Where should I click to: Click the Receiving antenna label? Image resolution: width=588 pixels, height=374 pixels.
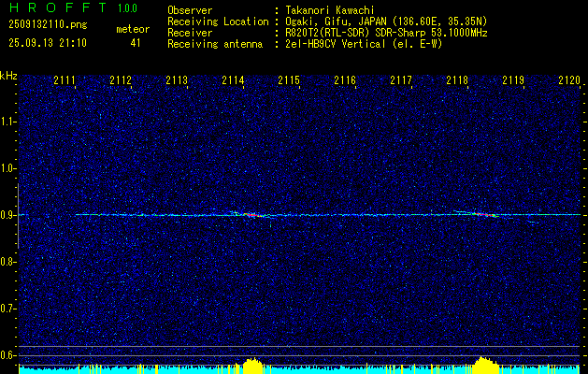[215, 44]
